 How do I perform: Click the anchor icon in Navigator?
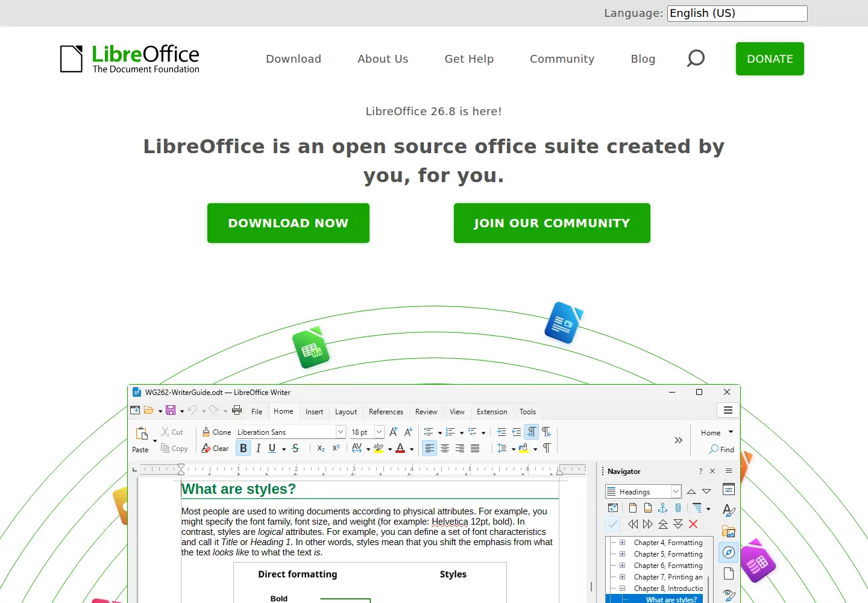(x=663, y=508)
